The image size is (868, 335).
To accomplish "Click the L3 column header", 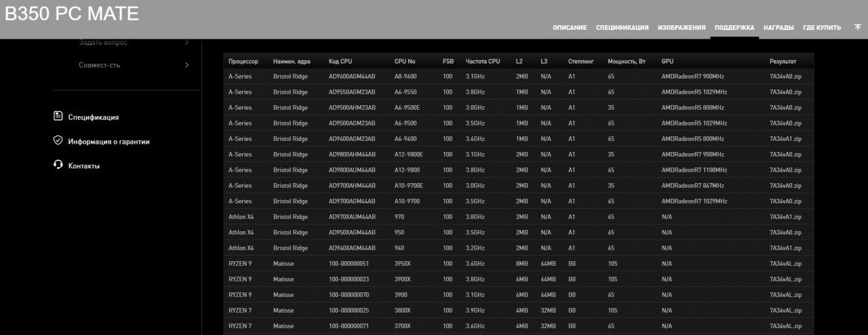I will 545,61.
